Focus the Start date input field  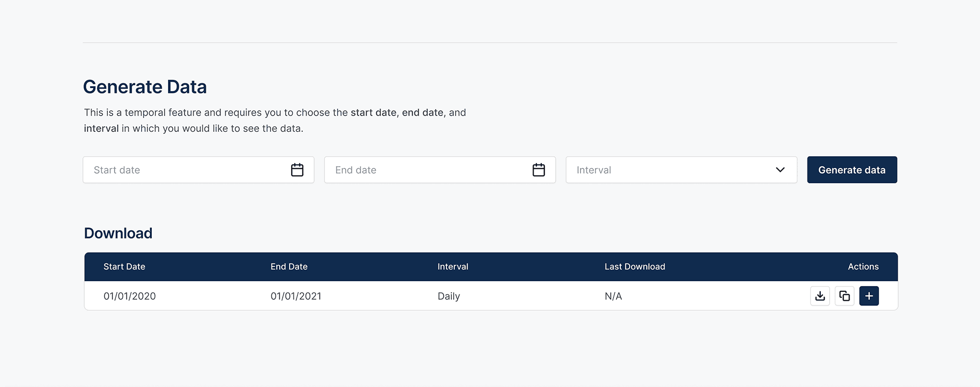click(x=186, y=170)
